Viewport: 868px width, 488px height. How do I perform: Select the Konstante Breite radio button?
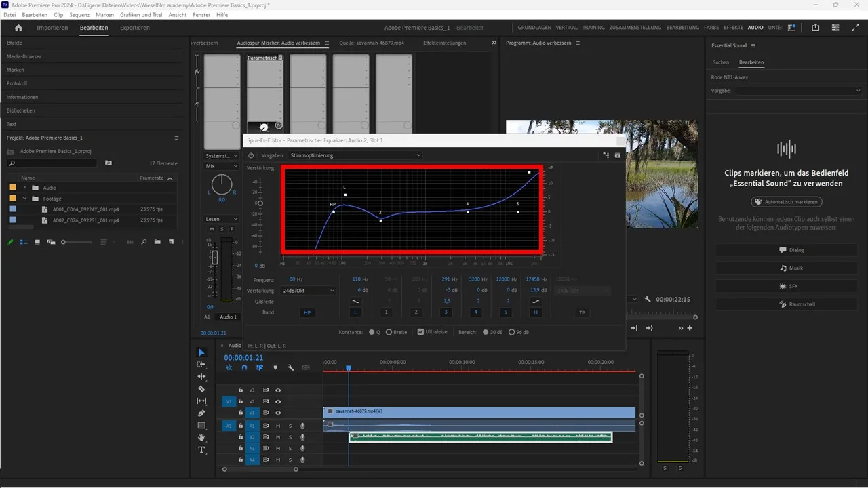click(x=389, y=332)
